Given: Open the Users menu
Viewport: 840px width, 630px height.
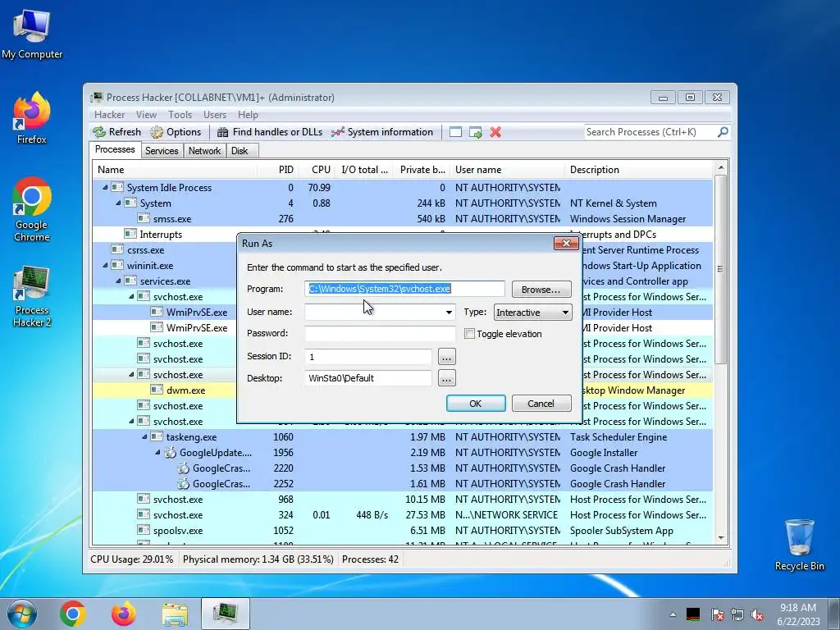Looking at the screenshot, I should click(215, 115).
